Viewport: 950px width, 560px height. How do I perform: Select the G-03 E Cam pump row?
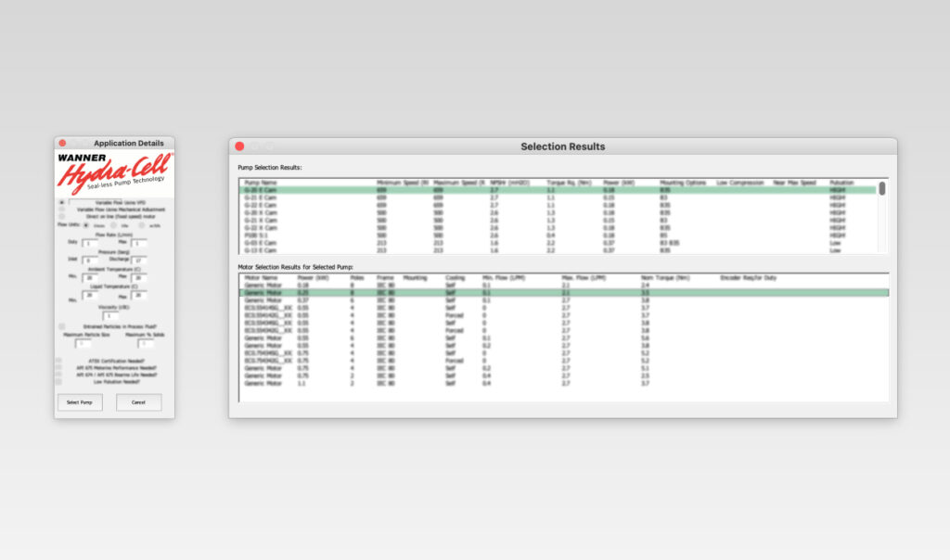(x=558, y=243)
